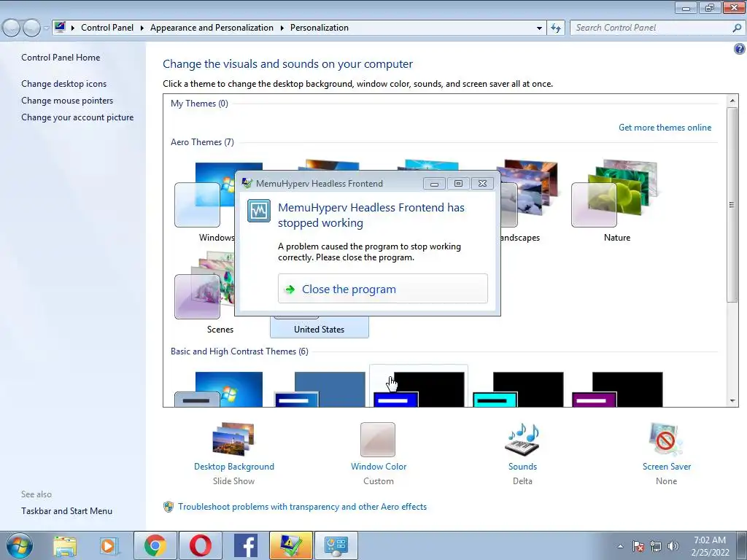Open the address bar history dropdown
Viewport: 747px width, 560px height.
539,28
